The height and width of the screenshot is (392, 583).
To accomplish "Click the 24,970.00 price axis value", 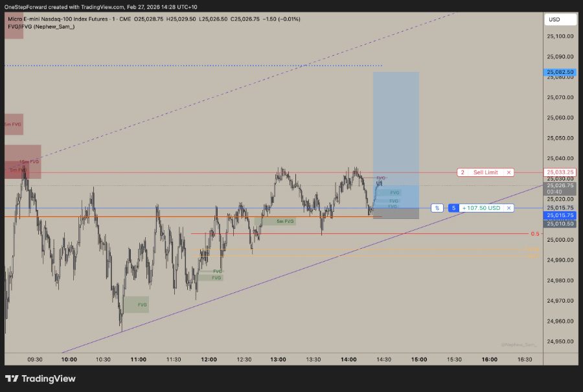I will [560, 301].
